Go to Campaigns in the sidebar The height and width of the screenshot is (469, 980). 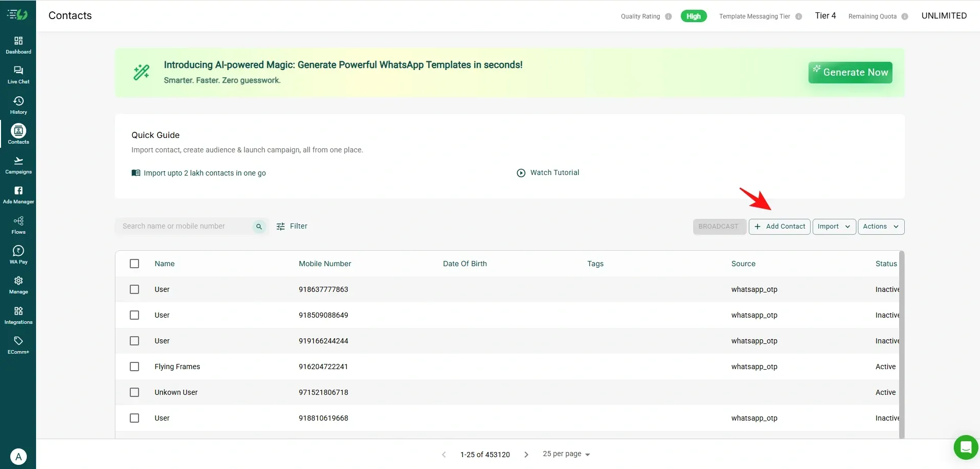(x=18, y=165)
